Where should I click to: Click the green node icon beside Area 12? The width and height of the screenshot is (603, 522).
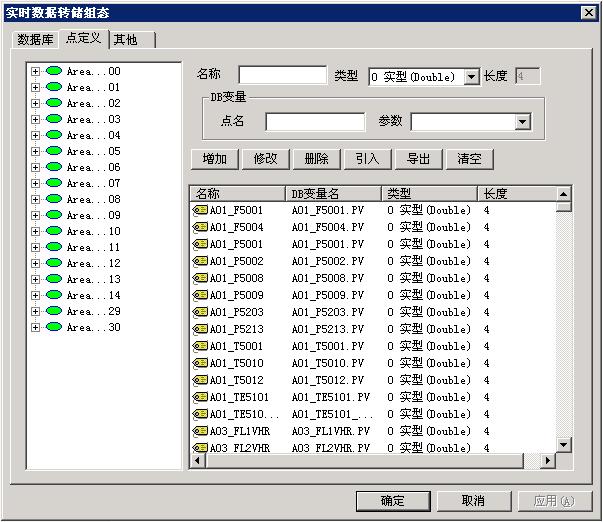[54, 263]
